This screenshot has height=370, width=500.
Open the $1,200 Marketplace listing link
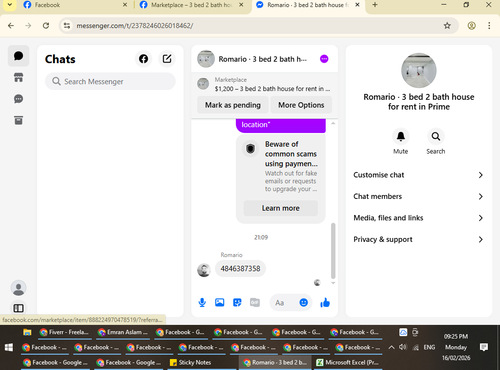[272, 89]
